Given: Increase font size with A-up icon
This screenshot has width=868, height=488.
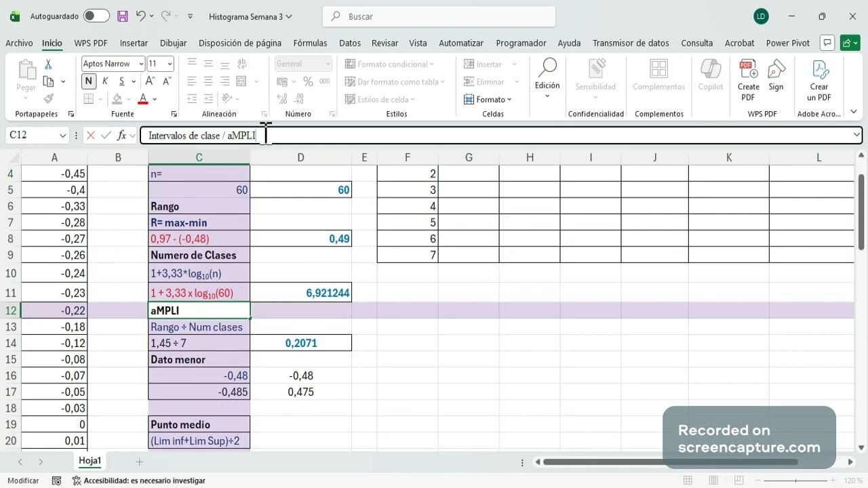Looking at the screenshot, I should [x=151, y=81].
